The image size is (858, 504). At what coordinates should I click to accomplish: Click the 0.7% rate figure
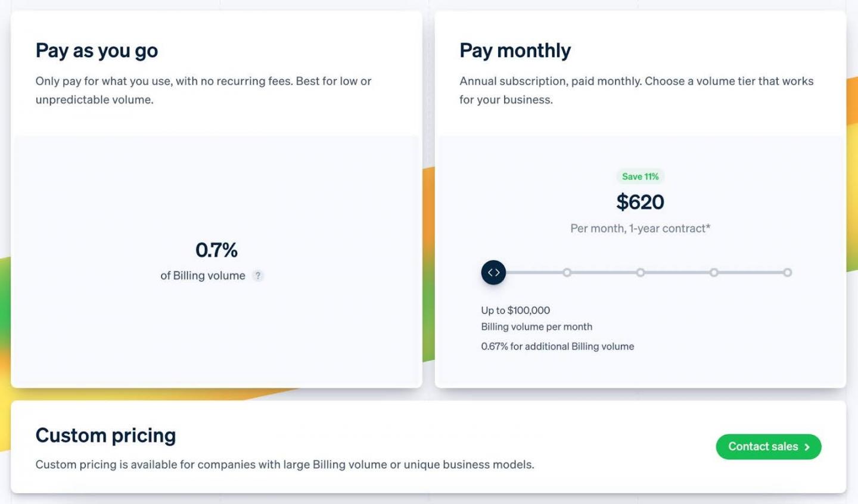point(216,250)
